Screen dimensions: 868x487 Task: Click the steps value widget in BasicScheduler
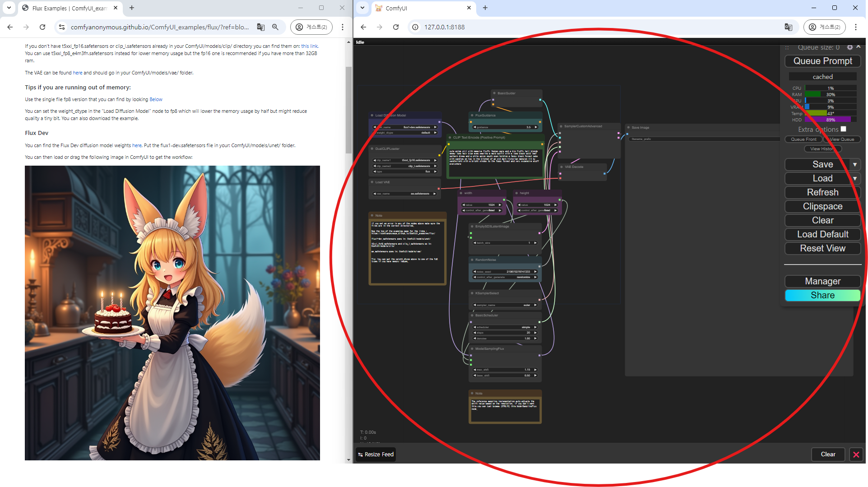505,333
